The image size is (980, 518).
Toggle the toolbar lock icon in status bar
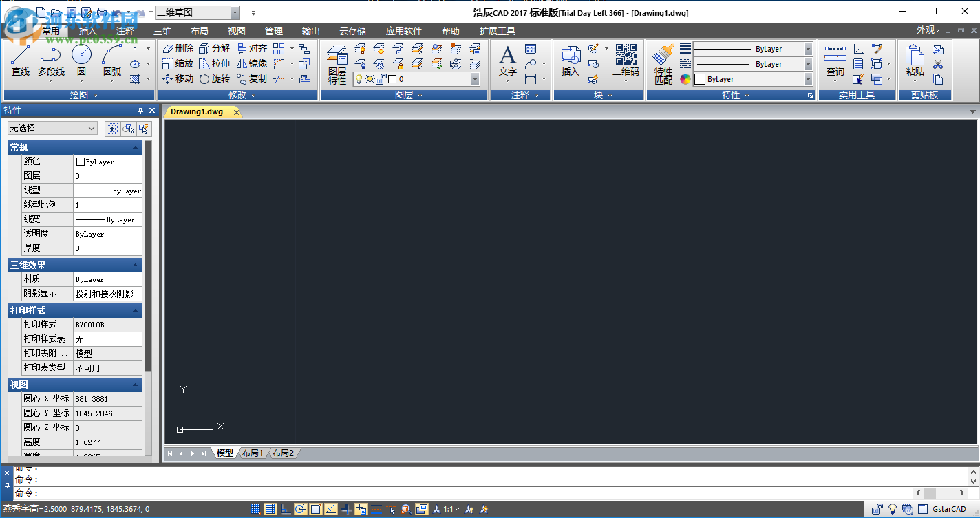point(877,509)
